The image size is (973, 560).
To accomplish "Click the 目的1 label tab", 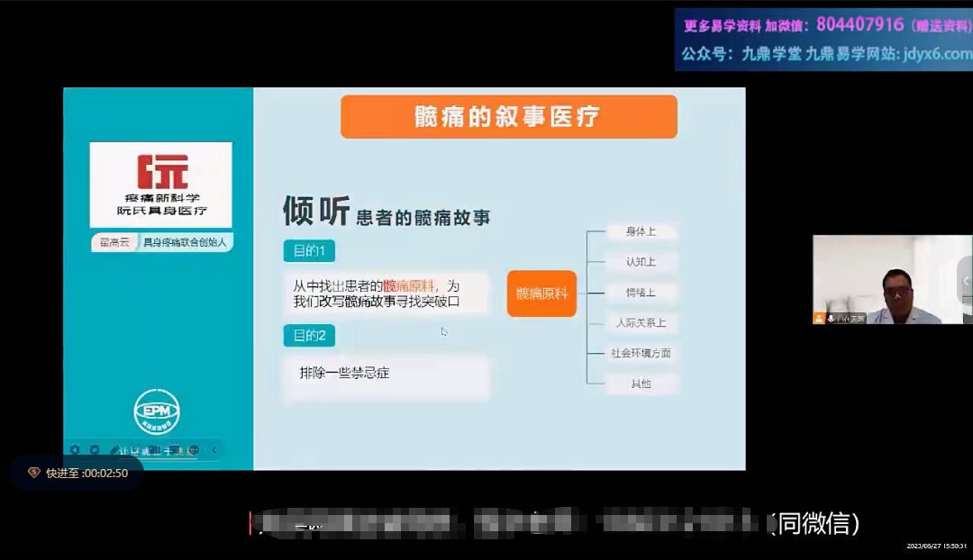I will [308, 251].
